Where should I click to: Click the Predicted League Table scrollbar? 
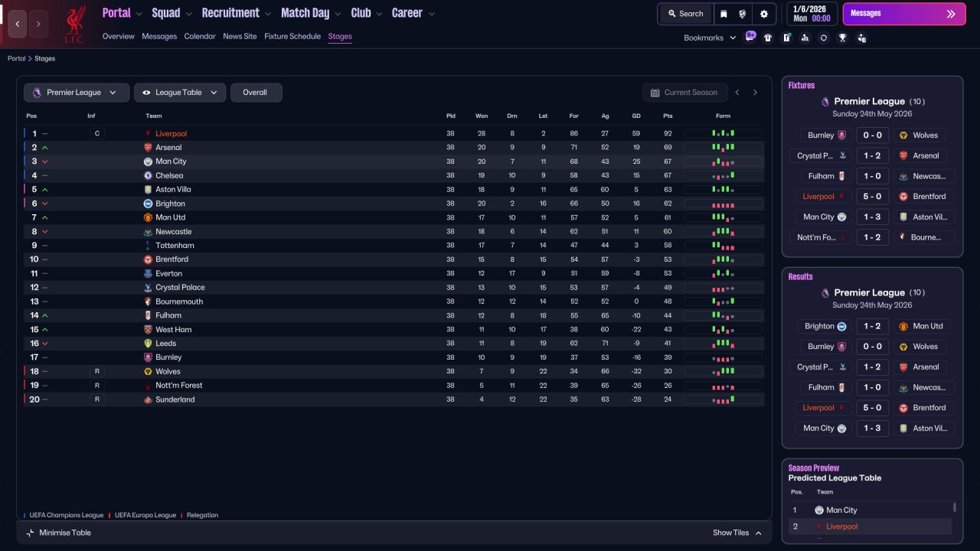pyautogui.click(x=955, y=507)
